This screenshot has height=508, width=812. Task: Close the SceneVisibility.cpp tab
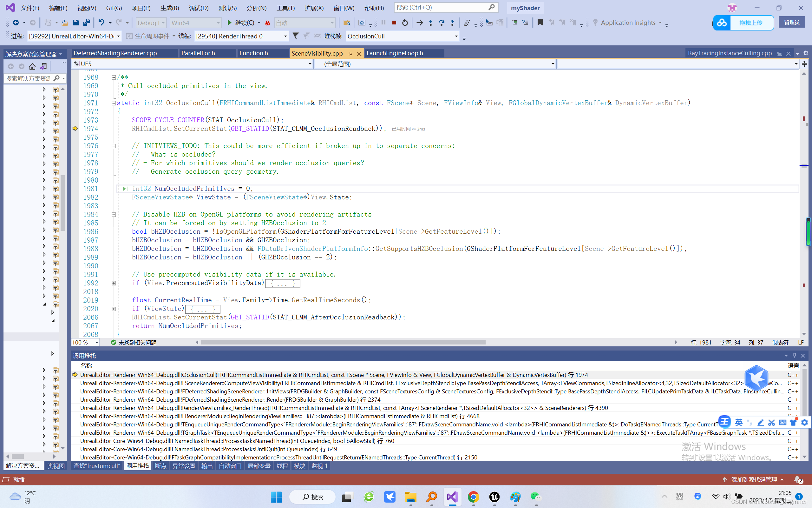pos(359,53)
